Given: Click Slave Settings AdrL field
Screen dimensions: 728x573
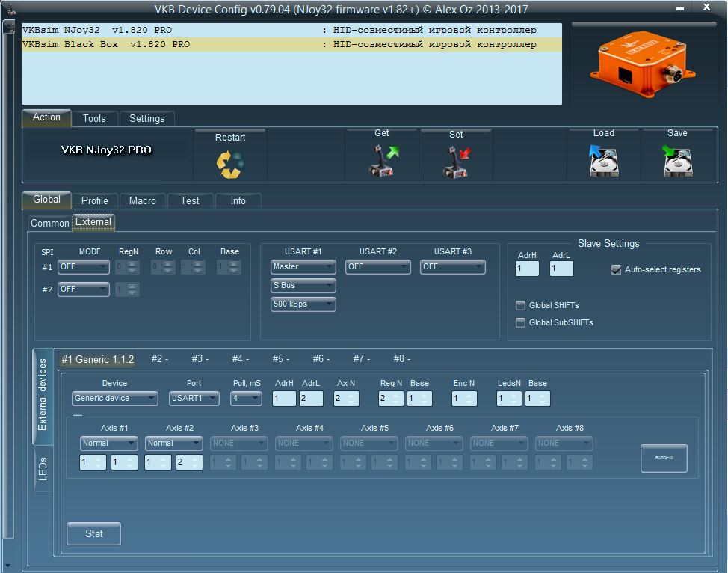Looking at the screenshot, I should 561,269.
